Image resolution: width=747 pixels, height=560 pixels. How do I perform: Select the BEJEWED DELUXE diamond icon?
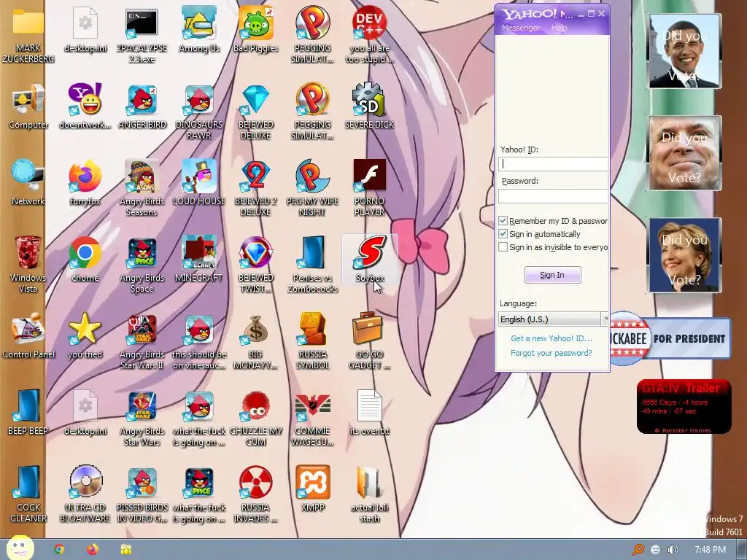[255, 112]
